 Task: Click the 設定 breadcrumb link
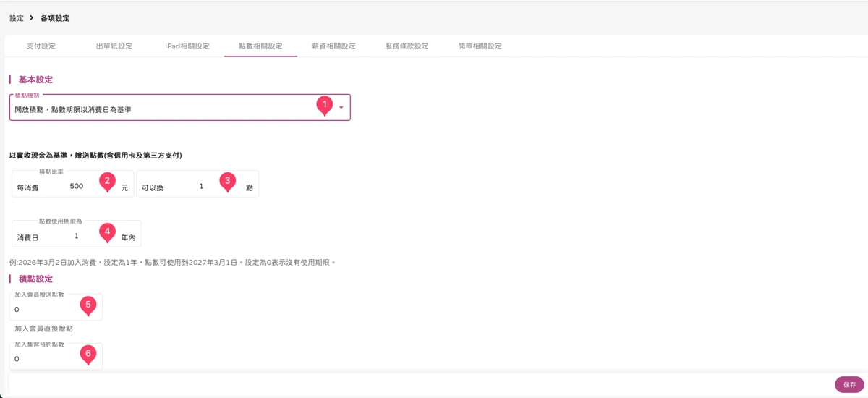(17, 18)
